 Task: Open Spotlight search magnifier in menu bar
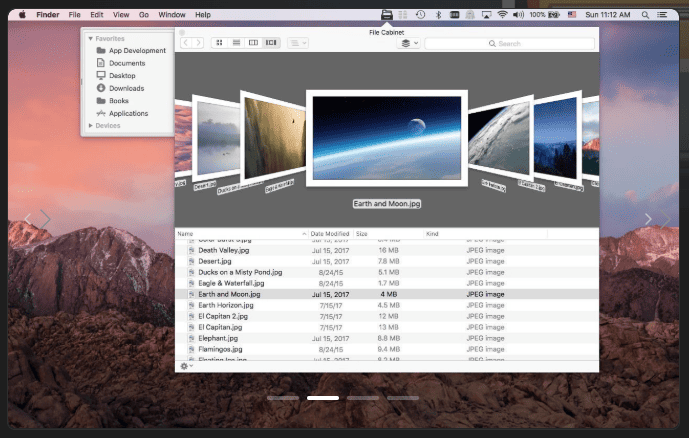[645, 14]
